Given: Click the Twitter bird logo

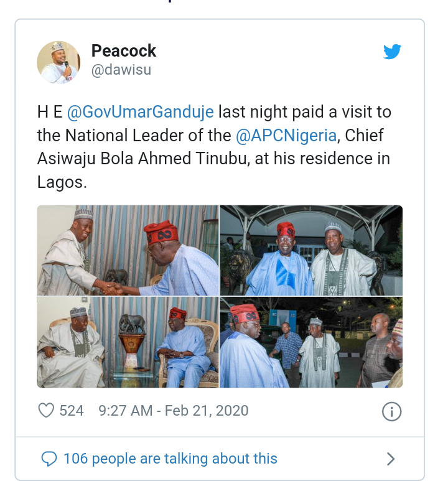Looking at the screenshot, I should 392,52.
